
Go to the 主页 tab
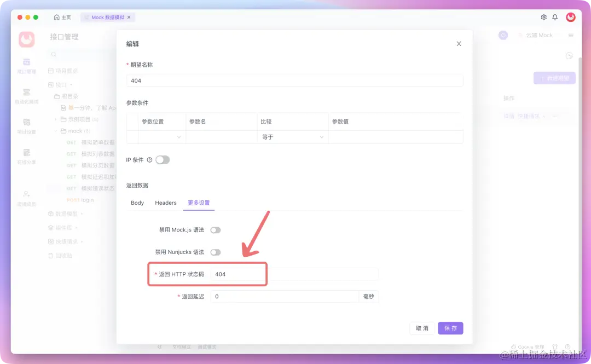click(x=62, y=18)
